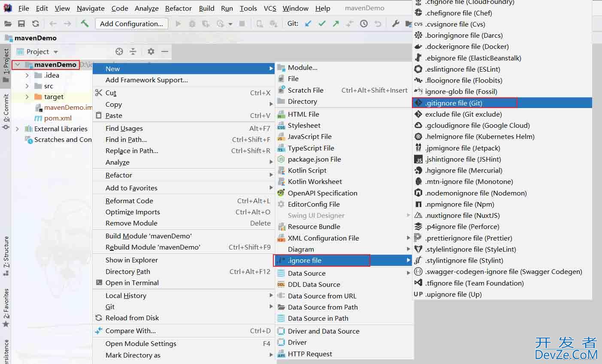Click the Synchronize refresh toolbar icon
This screenshot has height=364, width=602.
[36, 24]
